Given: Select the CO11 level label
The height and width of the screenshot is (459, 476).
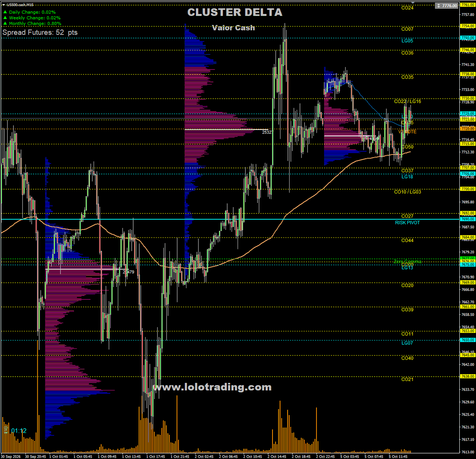Looking at the screenshot, I should [407, 334].
